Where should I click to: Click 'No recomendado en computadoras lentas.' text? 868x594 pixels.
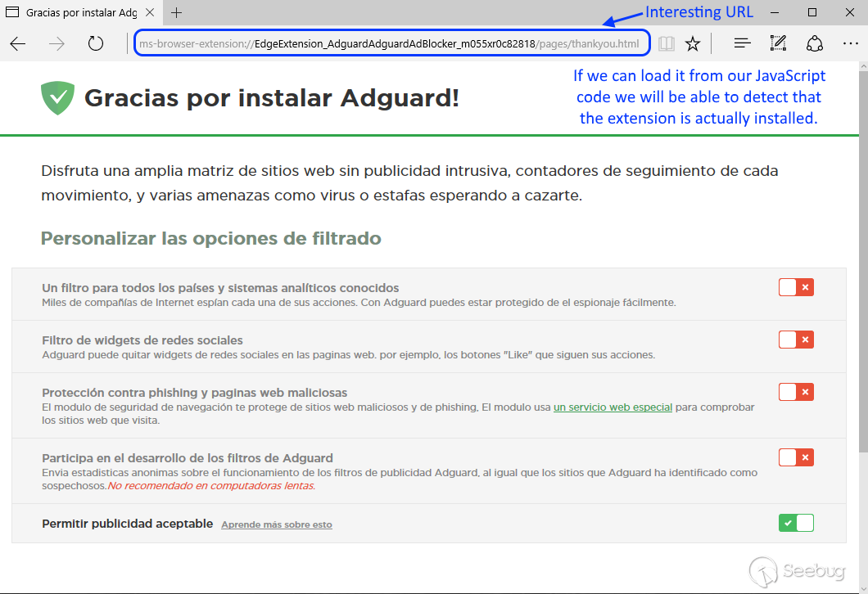[211, 486]
